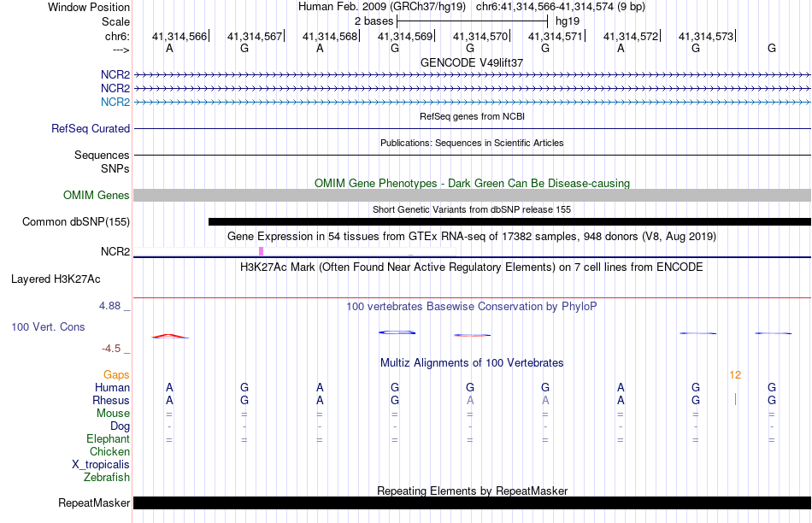
Task: Click the Dog species label
Action: tap(121, 426)
